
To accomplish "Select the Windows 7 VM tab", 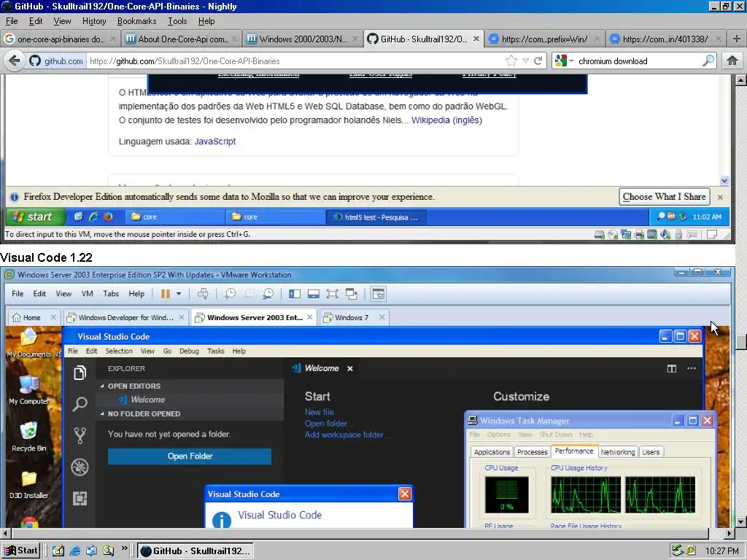I will (x=354, y=318).
